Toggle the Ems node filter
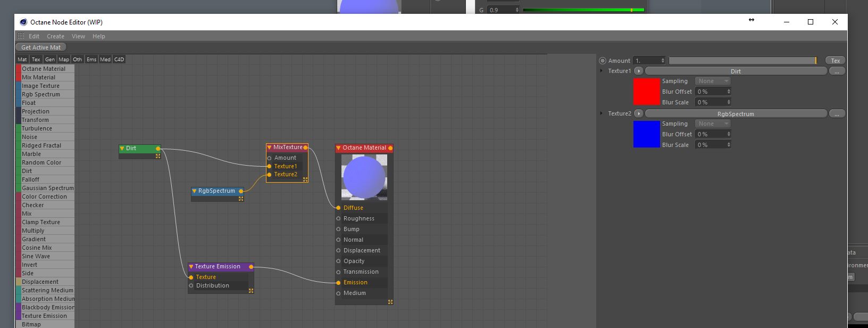 pos(91,60)
